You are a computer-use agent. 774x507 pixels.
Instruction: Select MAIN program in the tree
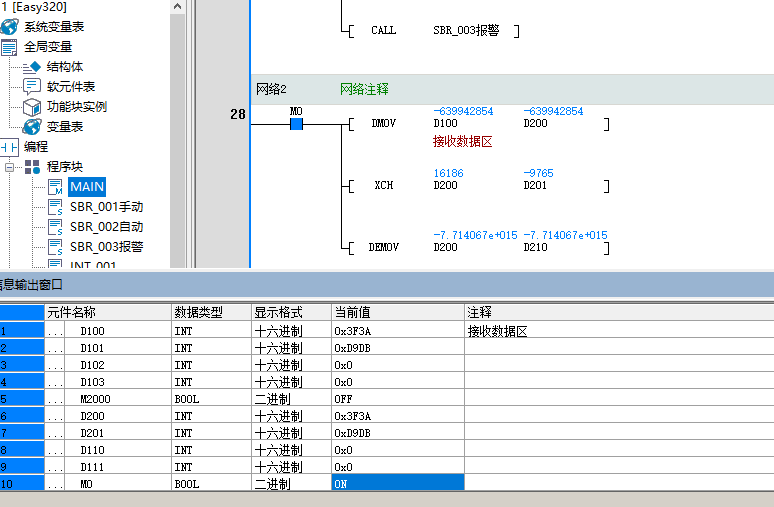pyautogui.click(x=86, y=187)
